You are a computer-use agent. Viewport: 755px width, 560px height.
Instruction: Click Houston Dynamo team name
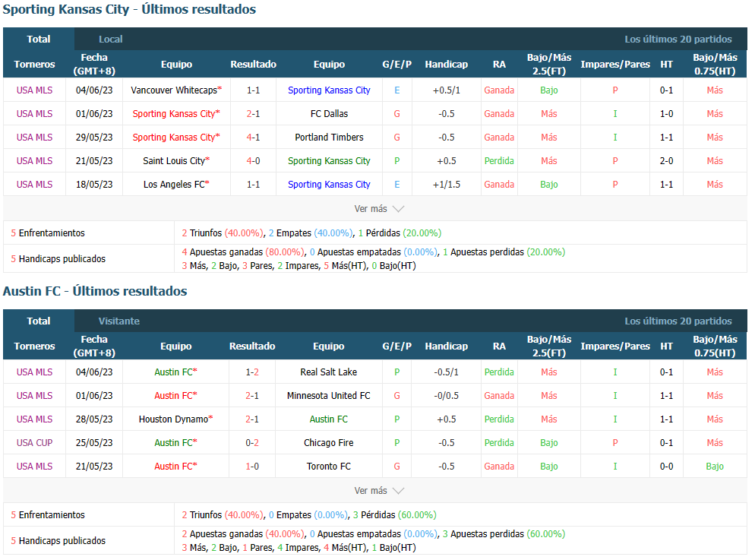[x=175, y=419]
